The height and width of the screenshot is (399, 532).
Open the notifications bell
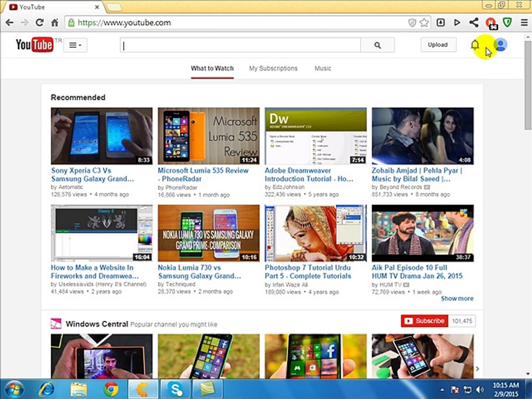pyautogui.click(x=475, y=45)
